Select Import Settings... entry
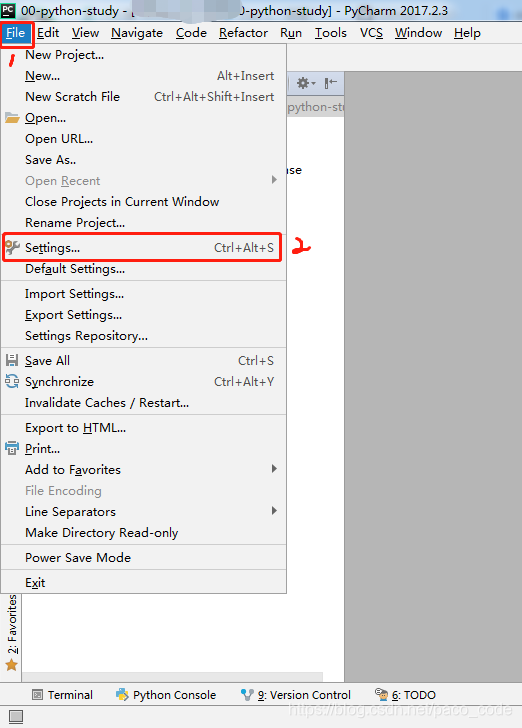 point(144,293)
